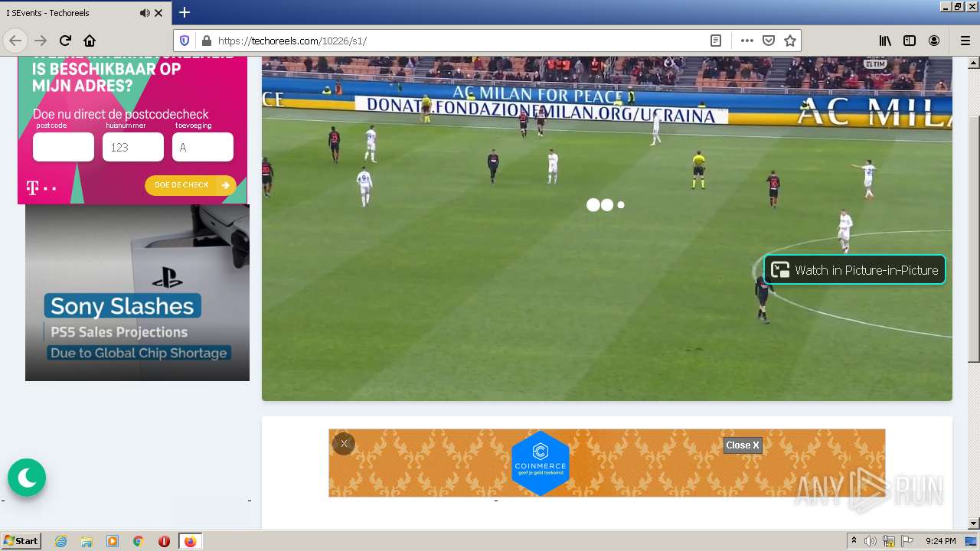Open volume speaker tray icon
The width and height of the screenshot is (980, 551).
(x=871, y=541)
